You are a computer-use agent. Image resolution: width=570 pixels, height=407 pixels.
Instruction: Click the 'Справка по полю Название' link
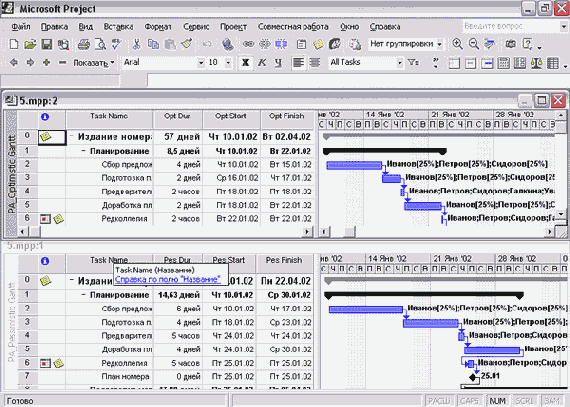click(168, 279)
